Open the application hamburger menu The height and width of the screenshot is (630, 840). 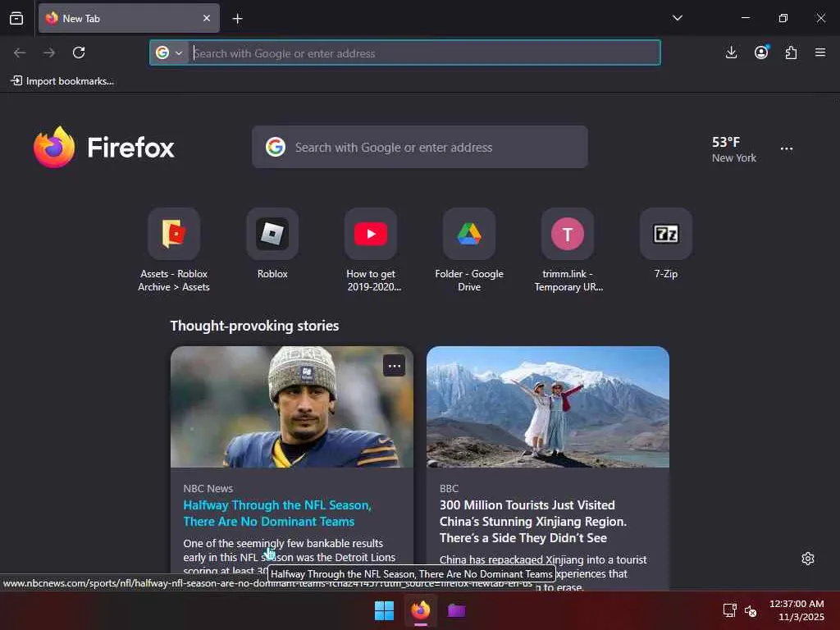820,52
